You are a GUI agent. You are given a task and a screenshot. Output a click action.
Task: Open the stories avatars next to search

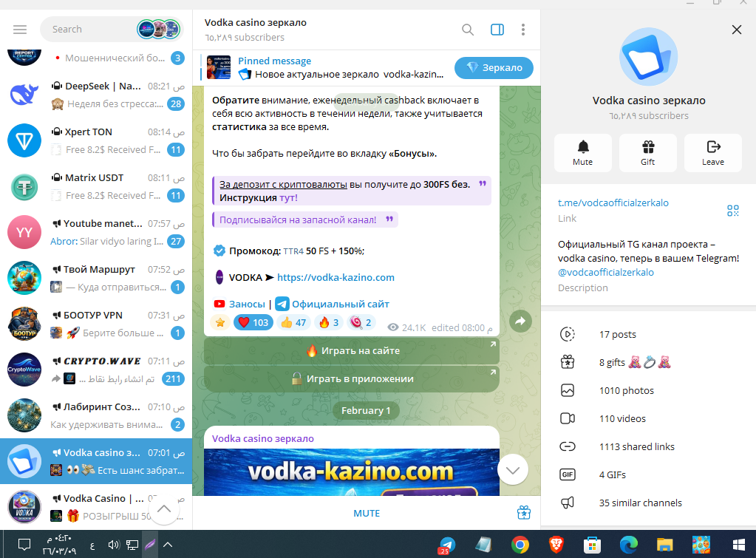click(x=159, y=30)
